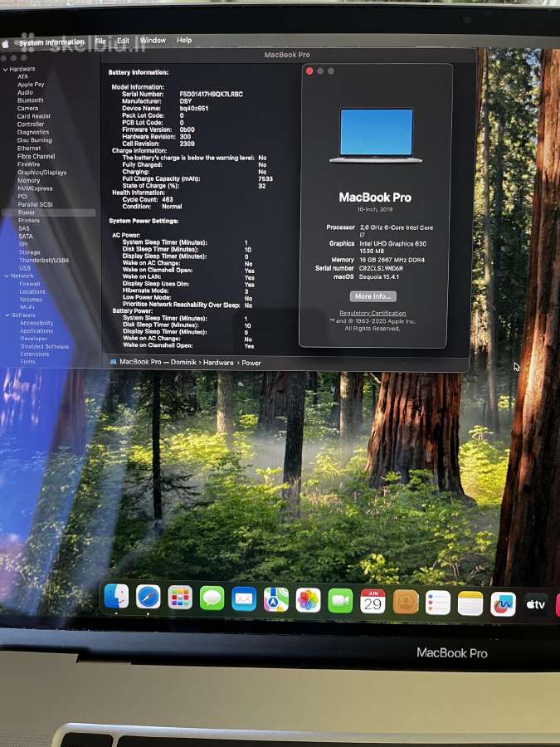Open Contacts app in Dock
The image size is (560, 747).
point(406,603)
